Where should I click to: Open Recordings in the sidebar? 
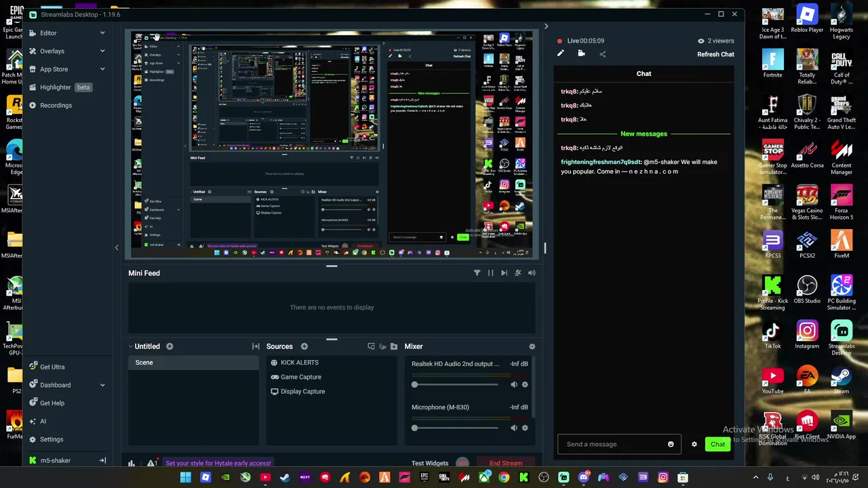56,105
